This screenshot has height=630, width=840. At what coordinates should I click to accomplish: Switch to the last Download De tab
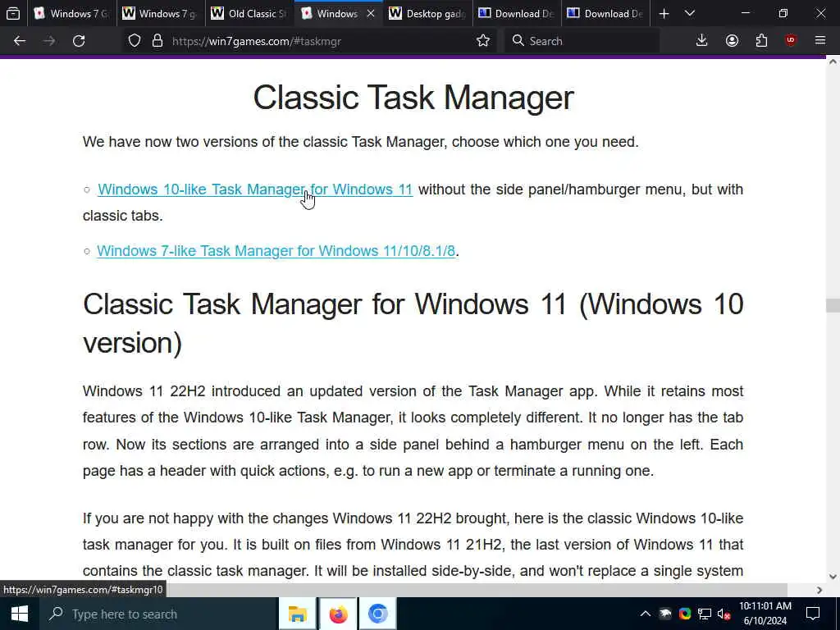click(605, 13)
